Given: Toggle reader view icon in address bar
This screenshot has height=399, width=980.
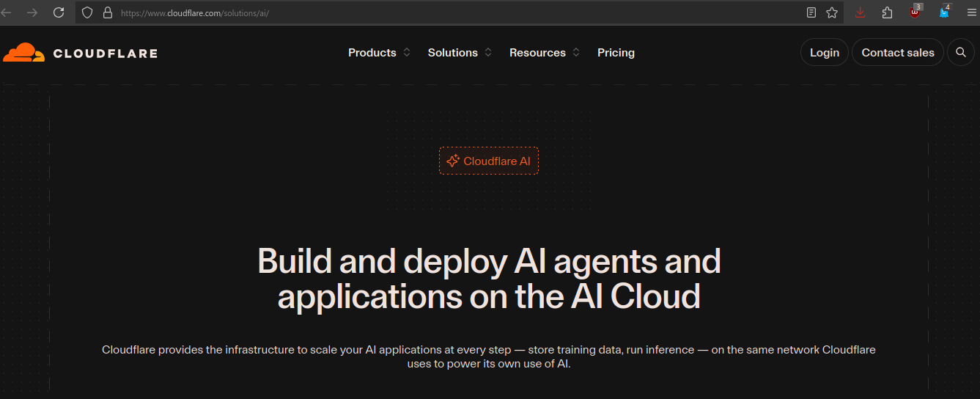Looking at the screenshot, I should coord(811,12).
